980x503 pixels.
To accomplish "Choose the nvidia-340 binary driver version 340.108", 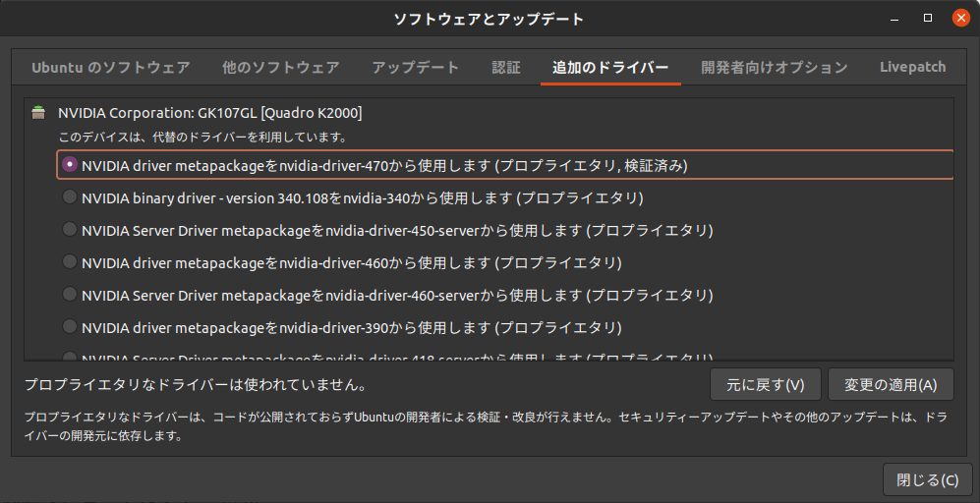I will pyautogui.click(x=70, y=197).
